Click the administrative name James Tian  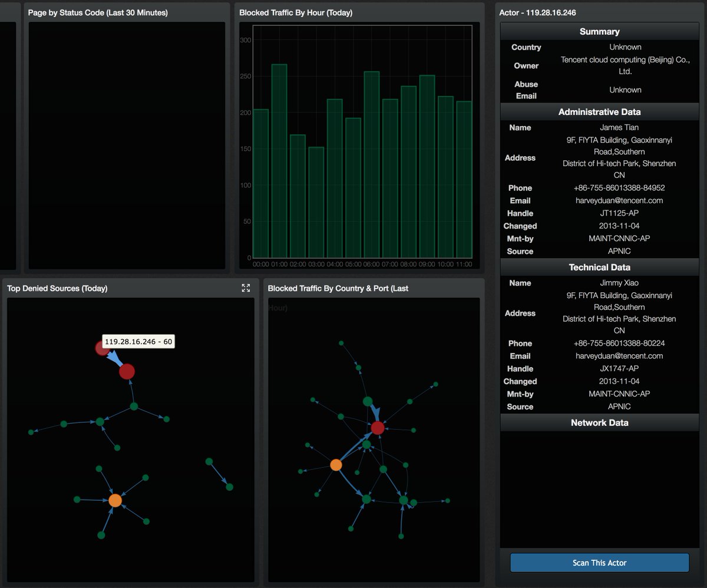point(619,127)
